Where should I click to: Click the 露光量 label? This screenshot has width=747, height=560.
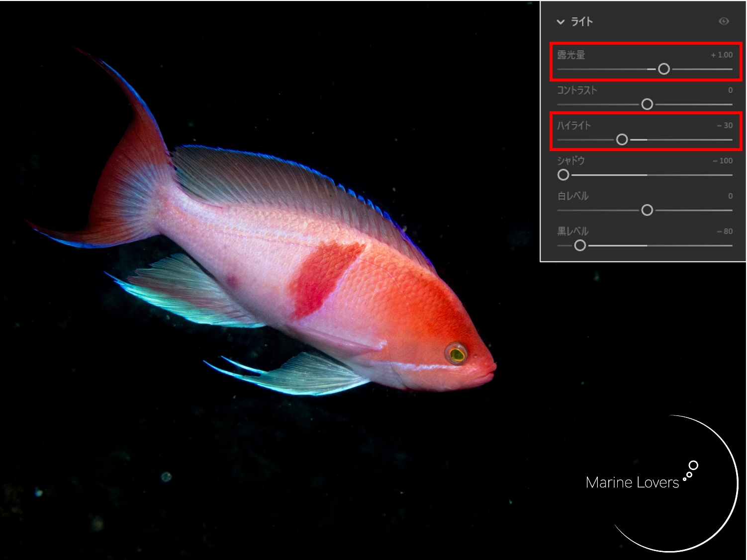(x=571, y=55)
